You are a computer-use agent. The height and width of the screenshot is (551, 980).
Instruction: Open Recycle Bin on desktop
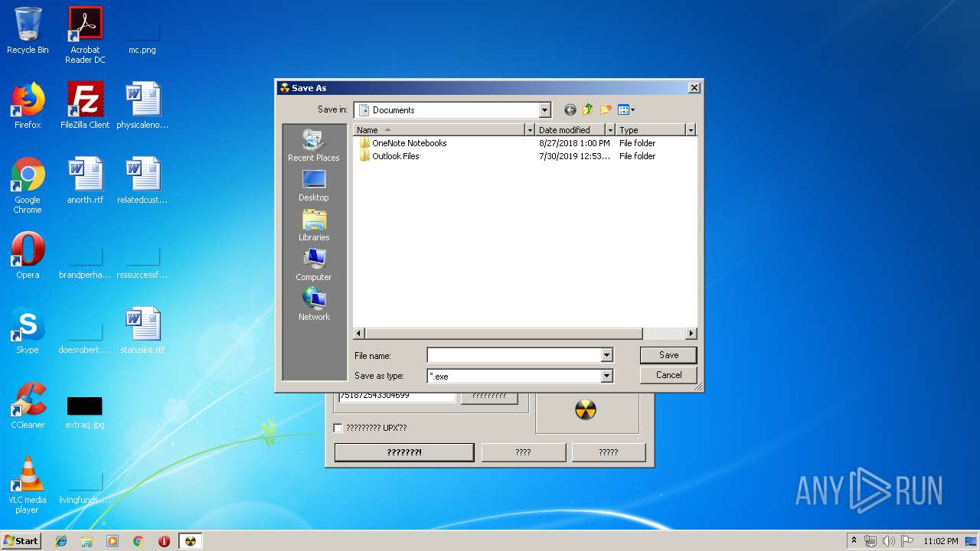[28, 31]
